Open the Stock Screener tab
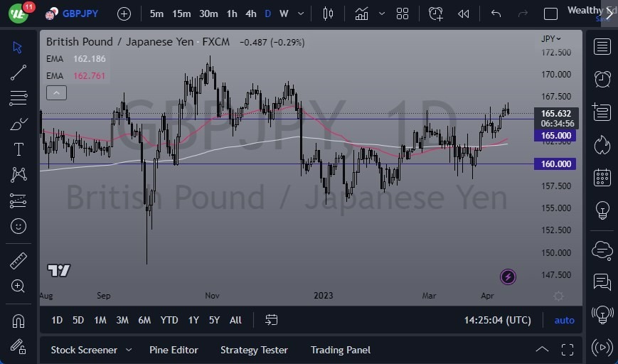This screenshot has height=364, width=618. coord(84,350)
